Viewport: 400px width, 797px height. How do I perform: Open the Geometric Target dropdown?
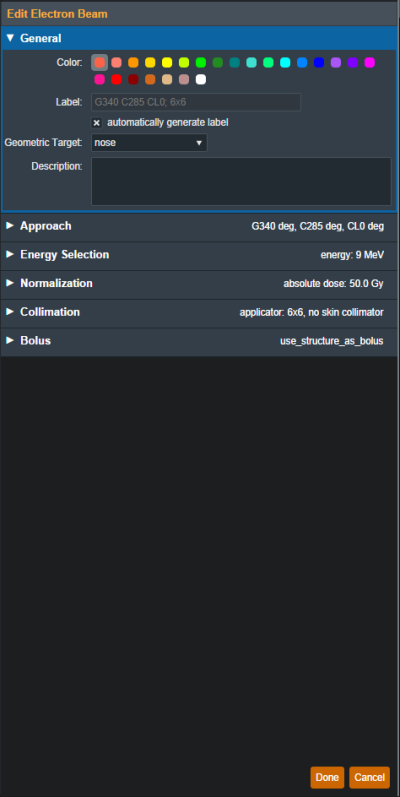pos(149,143)
